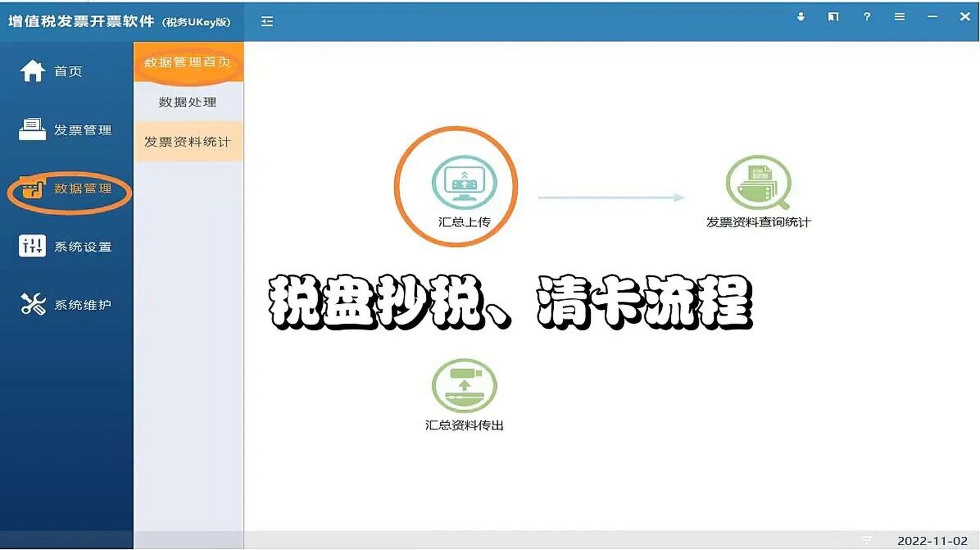Expand the 发票资料统计 submenu section

point(188,141)
